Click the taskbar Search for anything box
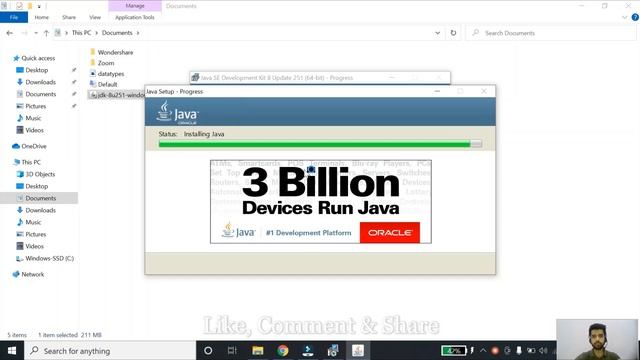 110,351
